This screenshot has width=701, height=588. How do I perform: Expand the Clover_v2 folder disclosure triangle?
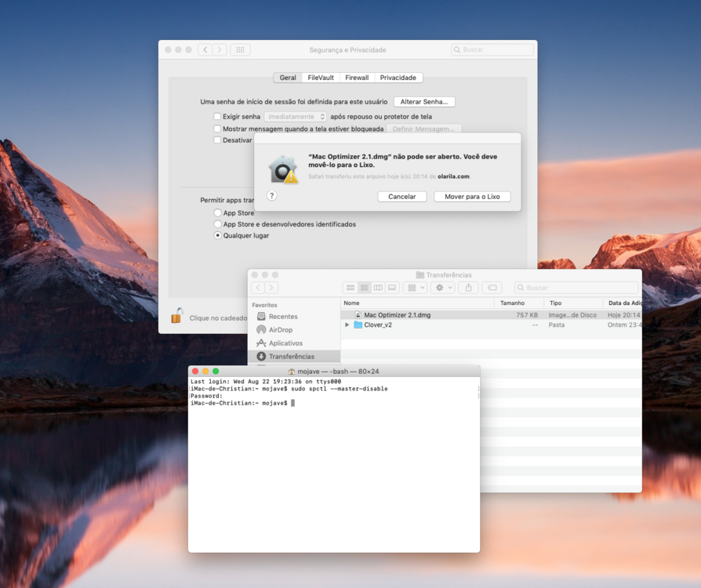pyautogui.click(x=347, y=325)
